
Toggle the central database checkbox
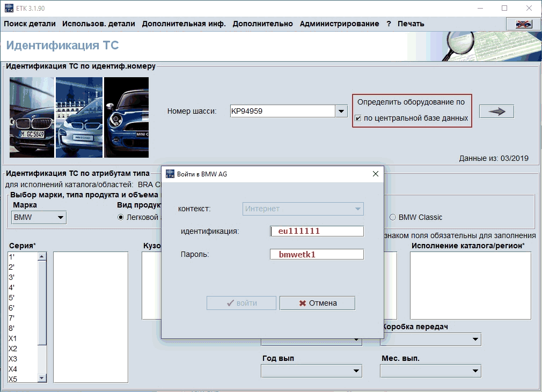coord(358,118)
